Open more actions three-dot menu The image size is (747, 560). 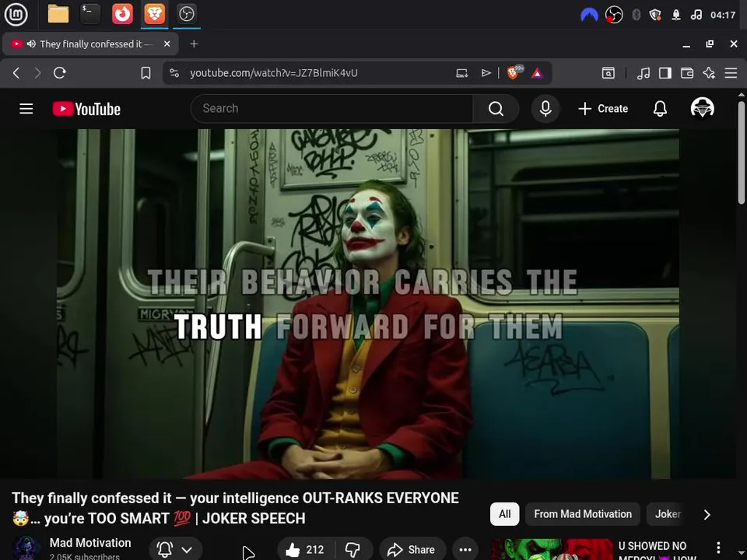[x=465, y=550]
